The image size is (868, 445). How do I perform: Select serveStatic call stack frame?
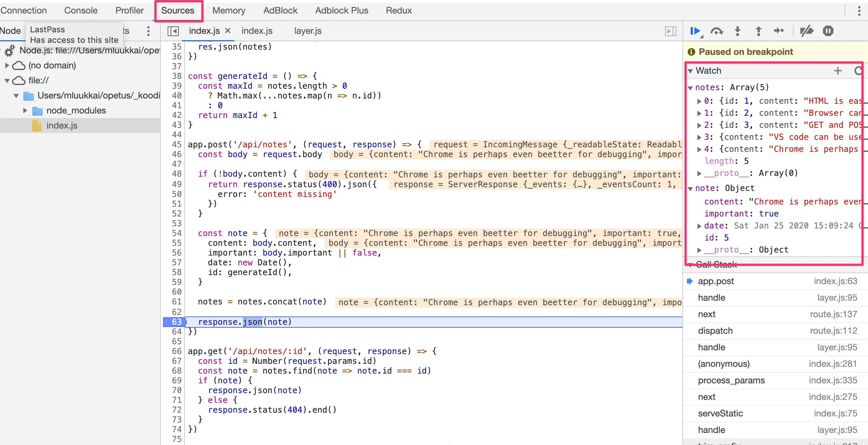(x=776, y=413)
